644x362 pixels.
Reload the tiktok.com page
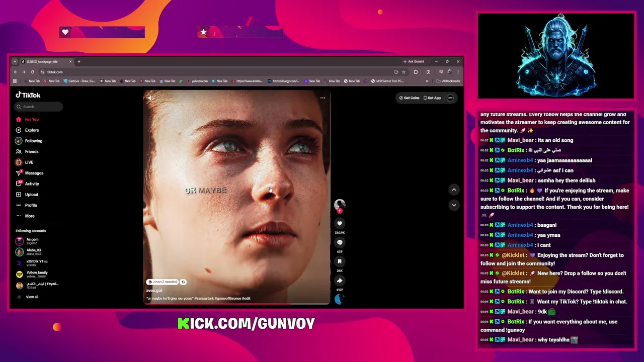32,72
